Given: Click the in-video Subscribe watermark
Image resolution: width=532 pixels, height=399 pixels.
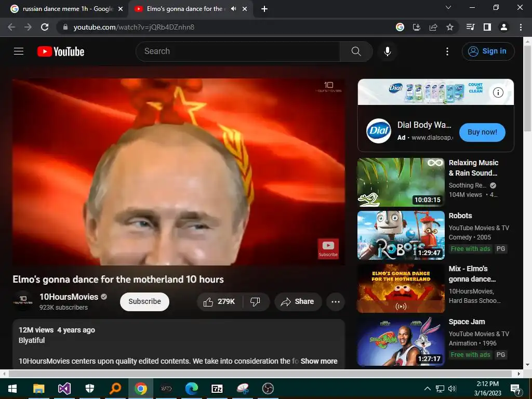Looking at the screenshot, I should (328, 249).
